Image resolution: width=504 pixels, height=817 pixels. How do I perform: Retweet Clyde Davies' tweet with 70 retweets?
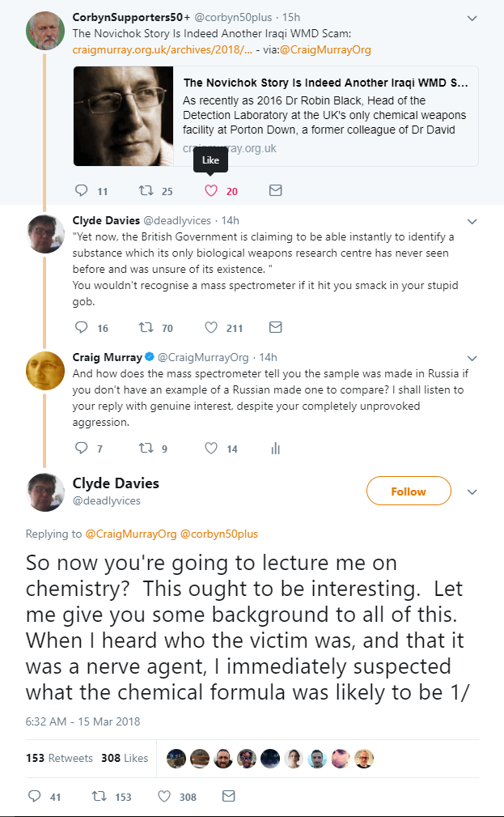click(146, 328)
